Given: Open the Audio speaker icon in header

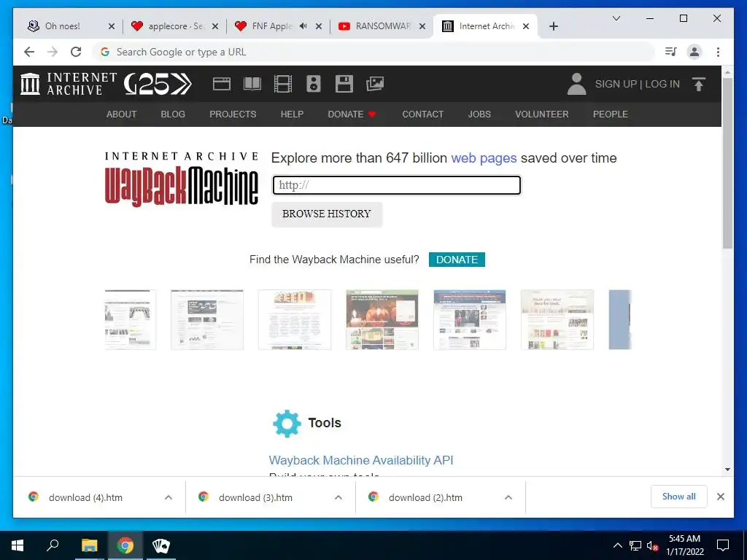Looking at the screenshot, I should (314, 84).
